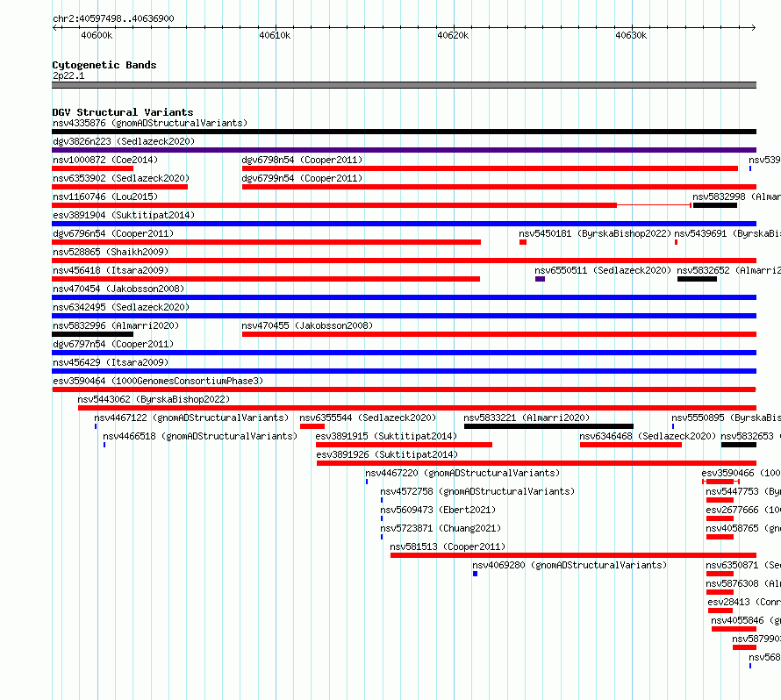Image resolution: width=781 pixels, height=700 pixels.
Task: Select nsv456429 (Itsara2009) label
Action: [x=111, y=362]
